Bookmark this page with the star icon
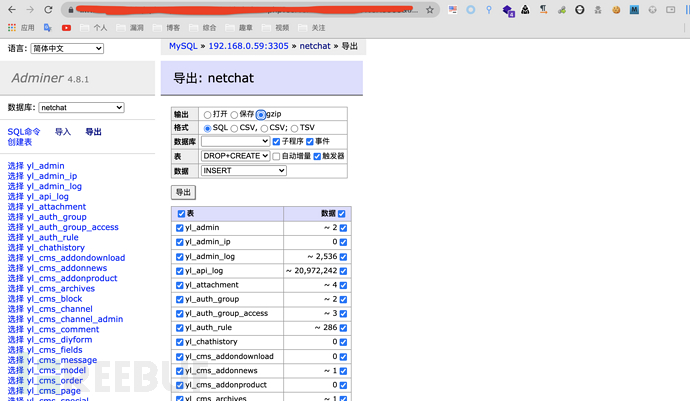This screenshot has width=690, height=401. tap(429, 10)
